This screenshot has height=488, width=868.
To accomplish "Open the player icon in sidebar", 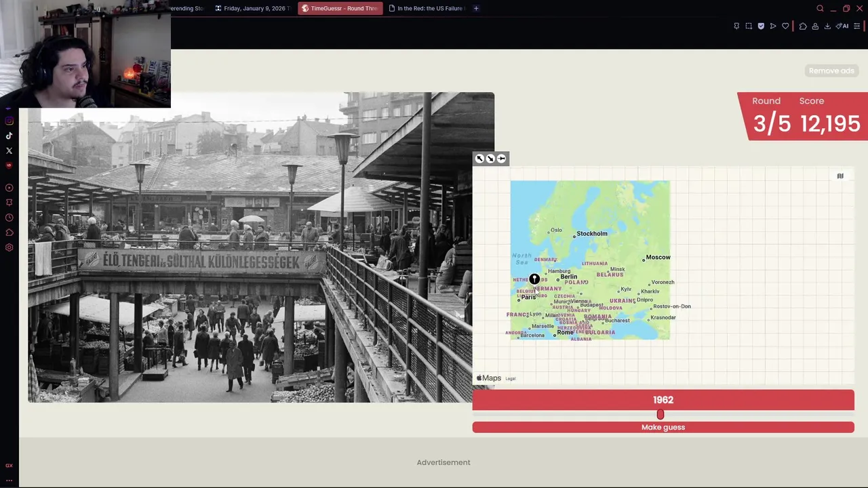I will 9,188.
